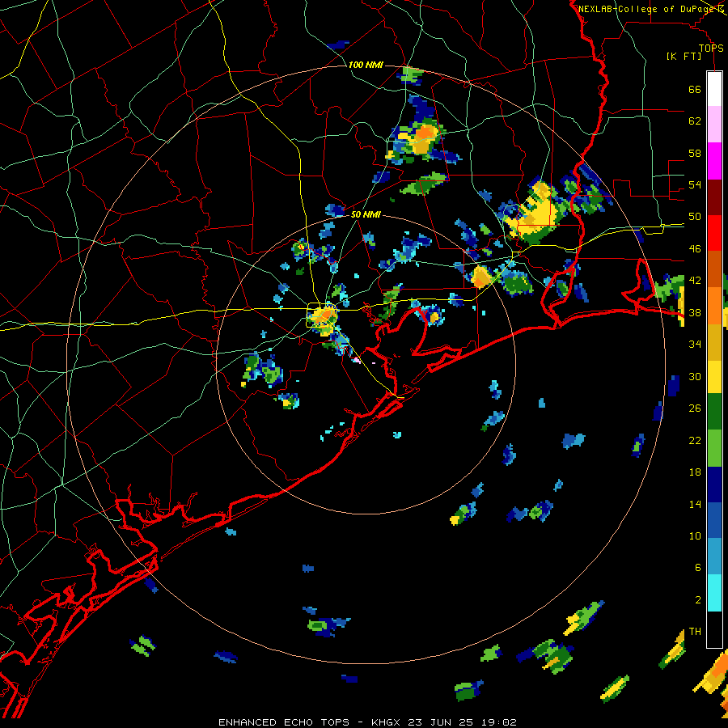Click the legend value 30

click(695, 376)
